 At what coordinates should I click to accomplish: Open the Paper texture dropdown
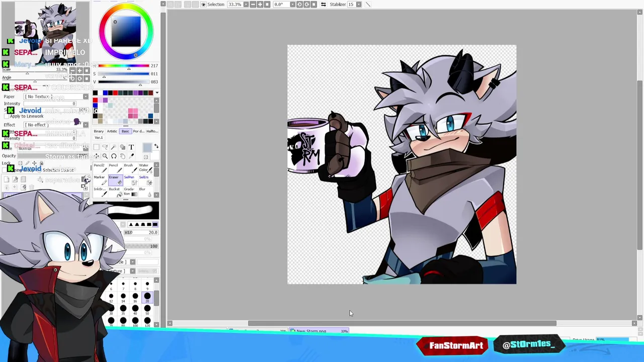(86, 97)
